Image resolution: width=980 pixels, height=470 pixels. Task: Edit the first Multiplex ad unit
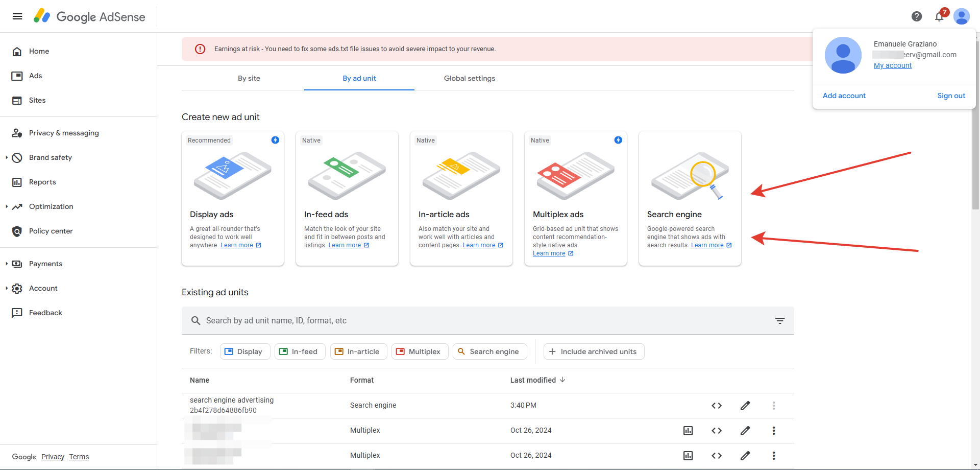pyautogui.click(x=745, y=431)
